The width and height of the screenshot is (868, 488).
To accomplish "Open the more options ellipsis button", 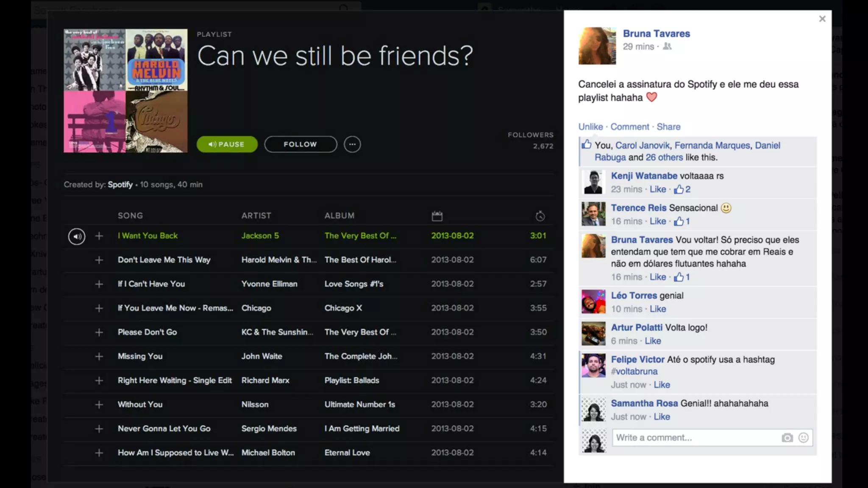I will 352,144.
